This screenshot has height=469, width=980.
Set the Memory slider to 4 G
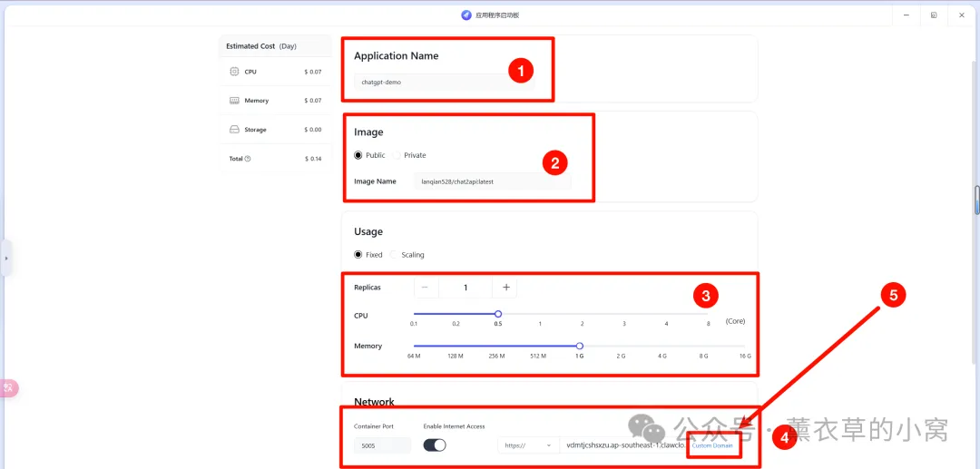tap(662, 346)
